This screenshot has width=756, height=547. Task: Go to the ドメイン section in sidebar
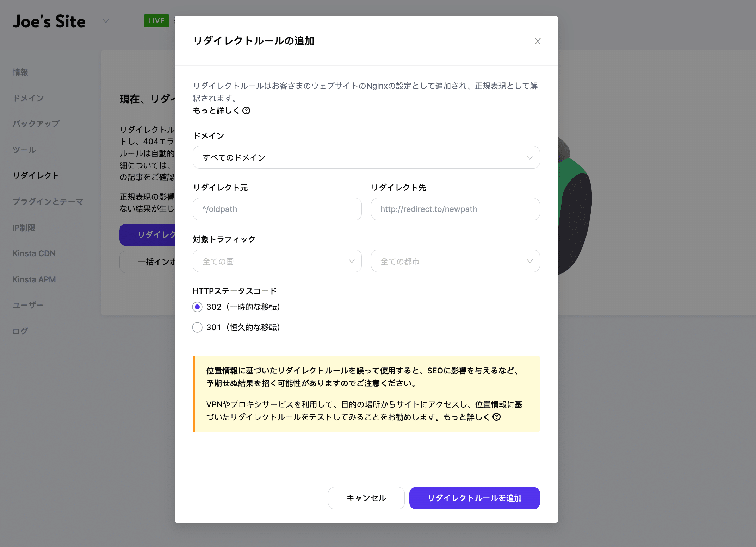(x=28, y=98)
